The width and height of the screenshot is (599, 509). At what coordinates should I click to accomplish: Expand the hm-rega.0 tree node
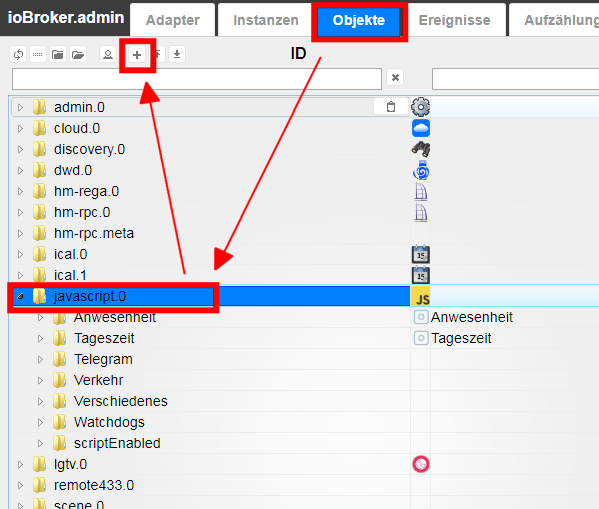point(21,191)
